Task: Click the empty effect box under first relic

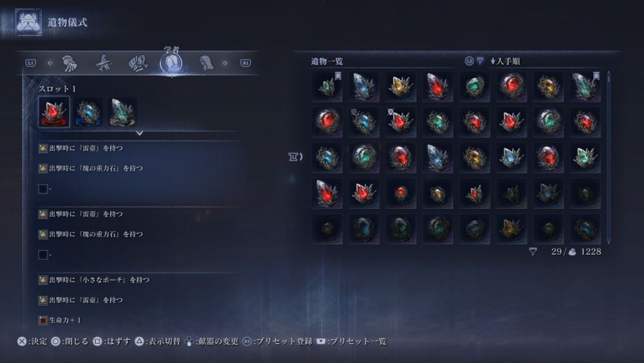Action: click(x=43, y=189)
